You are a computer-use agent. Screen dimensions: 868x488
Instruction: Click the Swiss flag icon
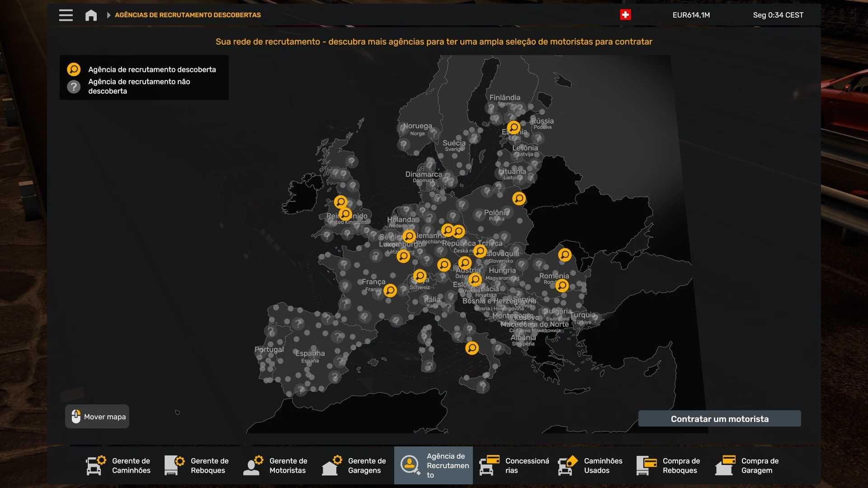pos(625,15)
